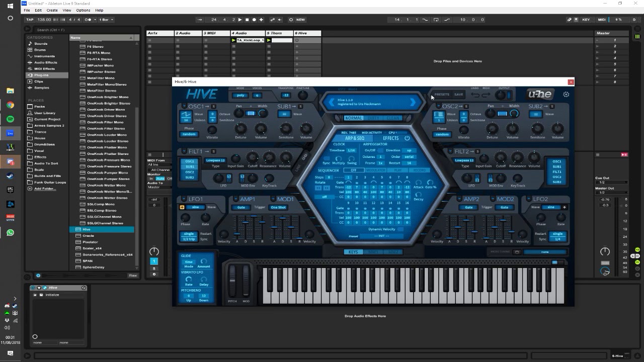Image resolution: width=644 pixels, height=362 pixels.
Task: Switch to the ARP & SEQ tab
Action: point(354,138)
